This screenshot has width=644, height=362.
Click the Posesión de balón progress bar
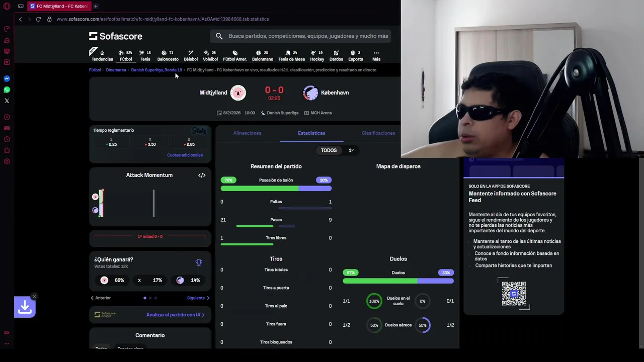pyautogui.click(x=276, y=189)
